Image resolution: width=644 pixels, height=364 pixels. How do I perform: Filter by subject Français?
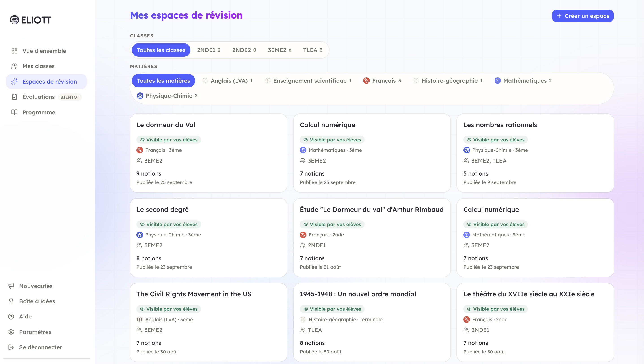click(x=382, y=81)
